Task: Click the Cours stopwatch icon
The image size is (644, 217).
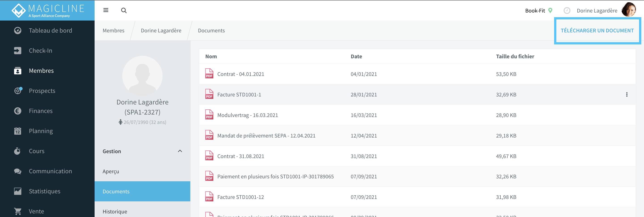Action: 17,151
